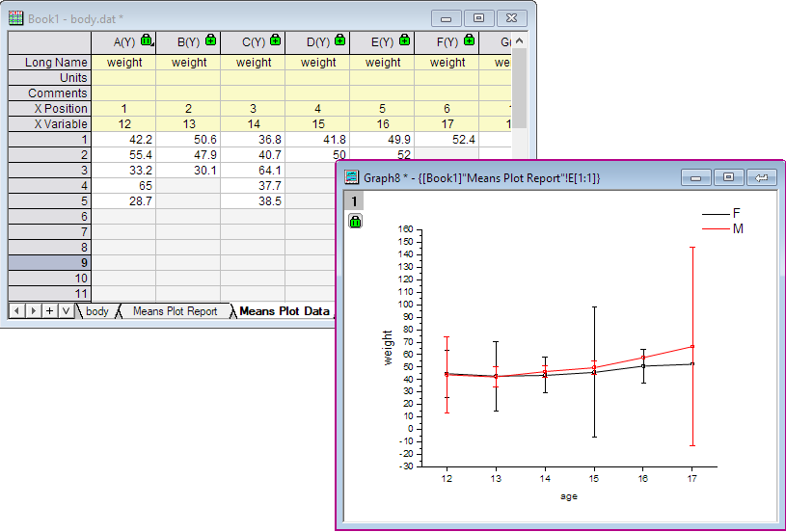Click the red M legend line
The height and width of the screenshot is (532, 786).
point(715,229)
